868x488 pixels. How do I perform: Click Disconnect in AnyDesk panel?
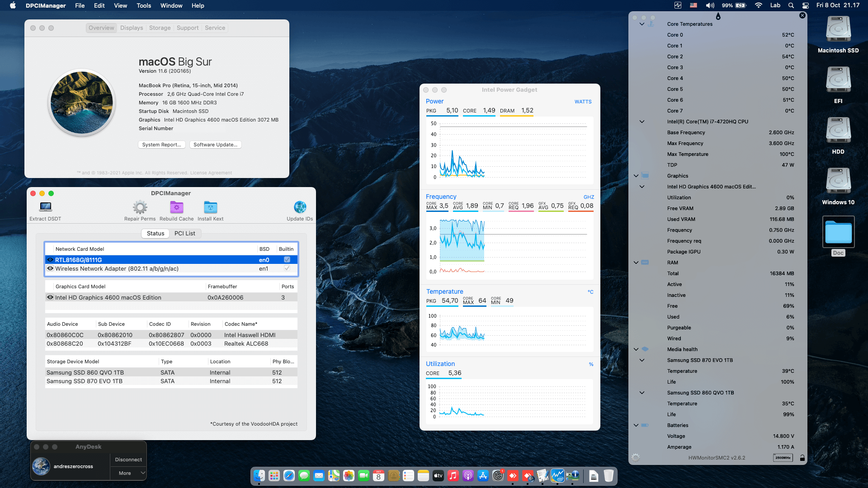tap(128, 460)
